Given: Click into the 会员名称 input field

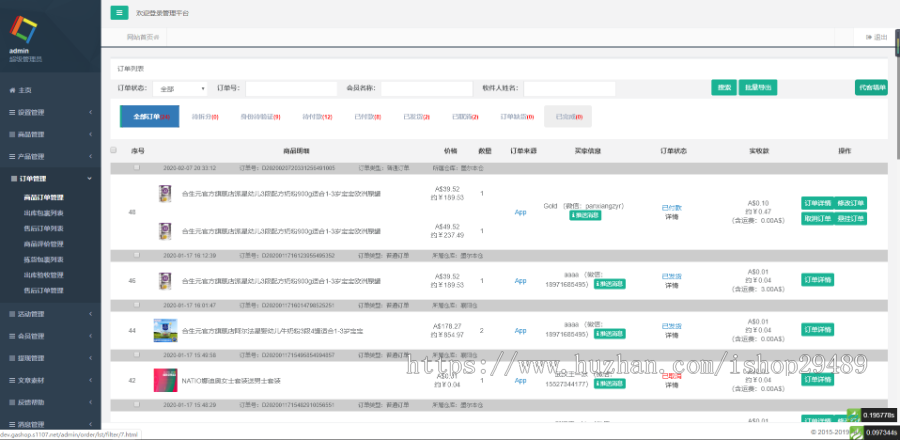Looking at the screenshot, I should pyautogui.click(x=427, y=89).
